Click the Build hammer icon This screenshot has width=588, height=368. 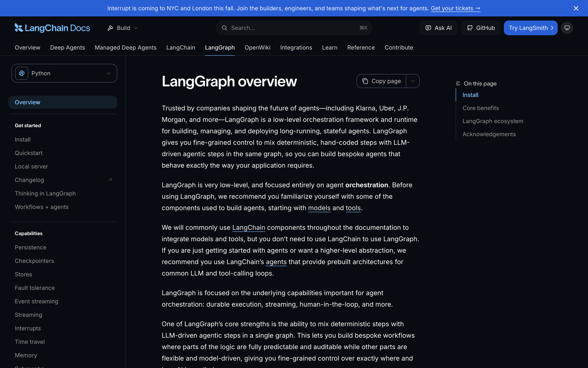tap(110, 28)
